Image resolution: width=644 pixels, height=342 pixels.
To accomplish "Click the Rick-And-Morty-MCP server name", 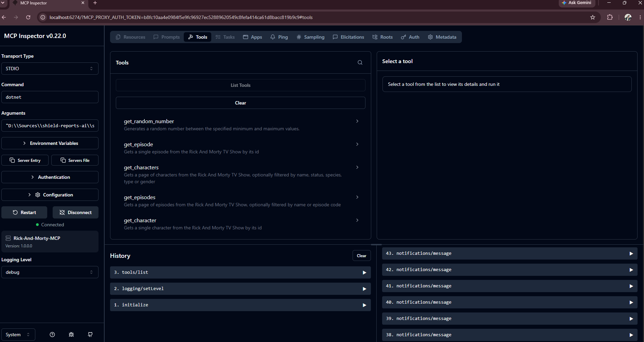I will (x=37, y=238).
